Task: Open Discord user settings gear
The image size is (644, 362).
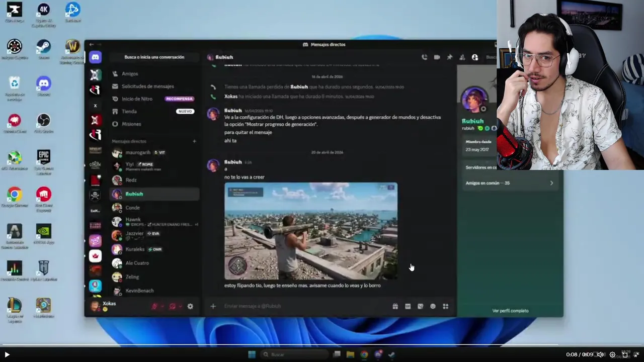Action: [190, 306]
